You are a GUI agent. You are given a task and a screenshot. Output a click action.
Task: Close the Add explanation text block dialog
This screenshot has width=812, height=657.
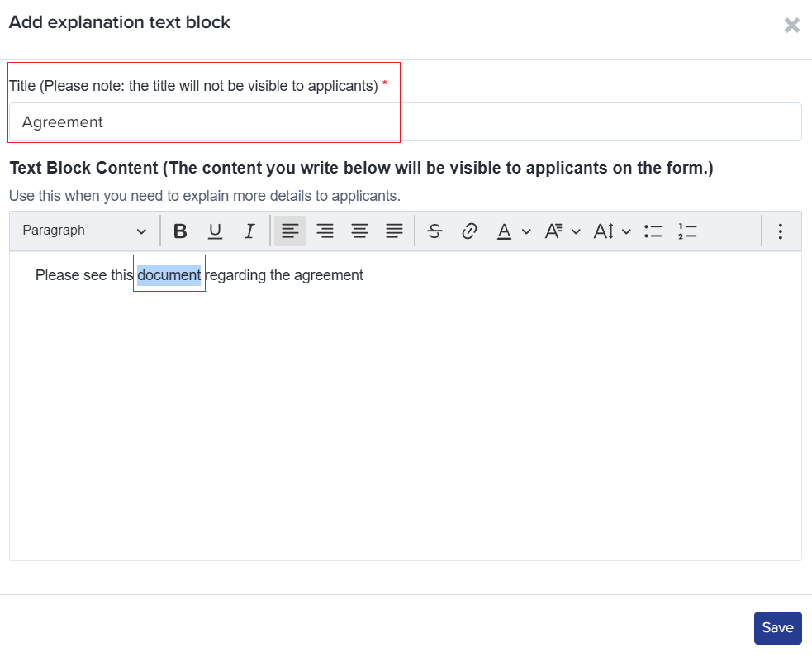[792, 25]
